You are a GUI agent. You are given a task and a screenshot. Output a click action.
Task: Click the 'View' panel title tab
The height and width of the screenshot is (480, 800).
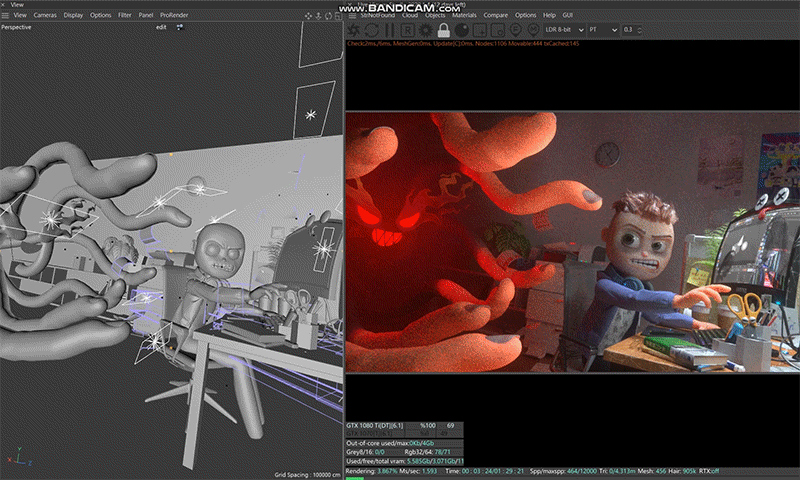[17, 5]
